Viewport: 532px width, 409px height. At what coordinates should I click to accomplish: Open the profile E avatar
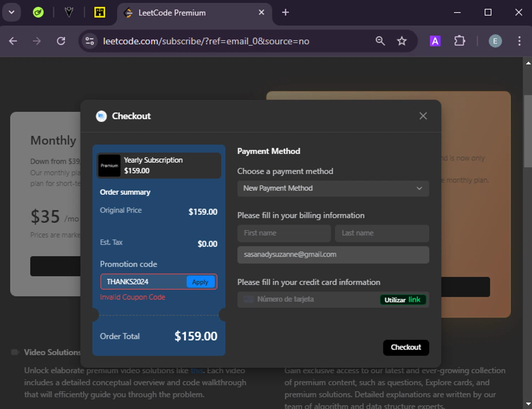pyautogui.click(x=495, y=41)
